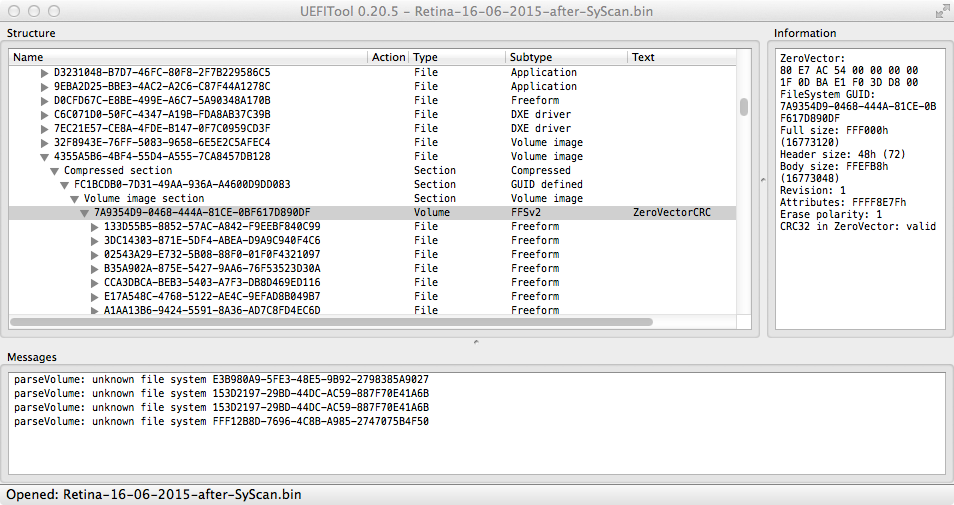
Task: Expand the D323104B-B7D7-46FC application file
Action: (x=44, y=73)
